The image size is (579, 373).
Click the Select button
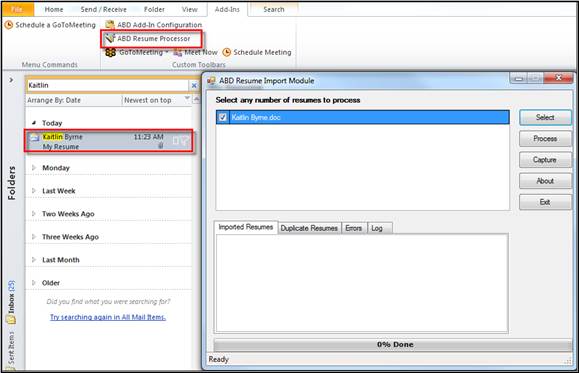click(545, 117)
